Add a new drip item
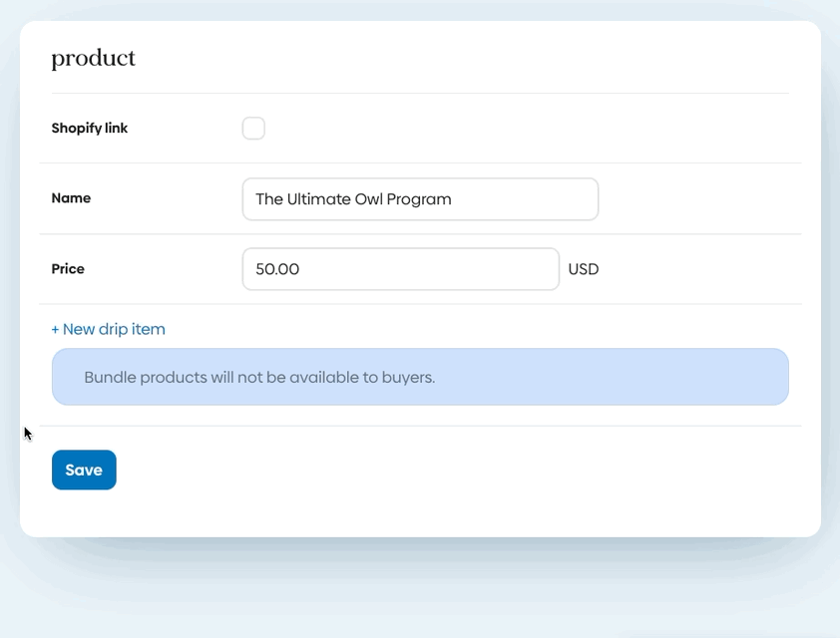This screenshot has height=638, width=840. [x=109, y=329]
